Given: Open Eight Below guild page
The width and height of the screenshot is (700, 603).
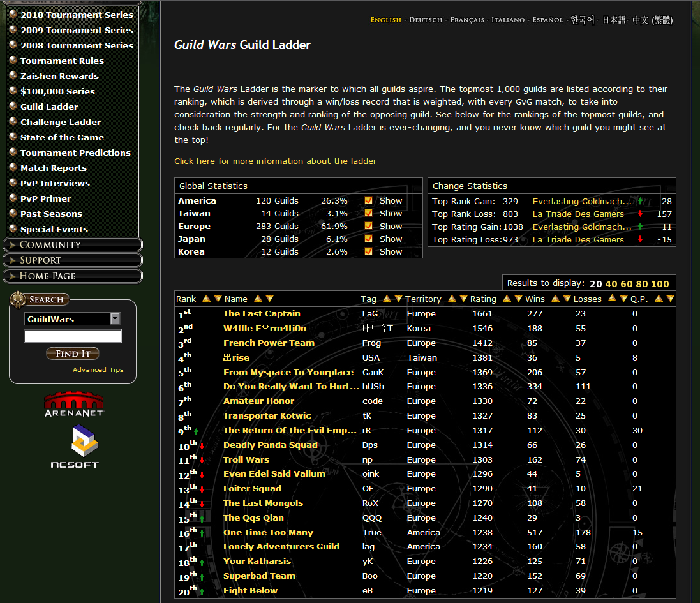Looking at the screenshot, I should [250, 590].
